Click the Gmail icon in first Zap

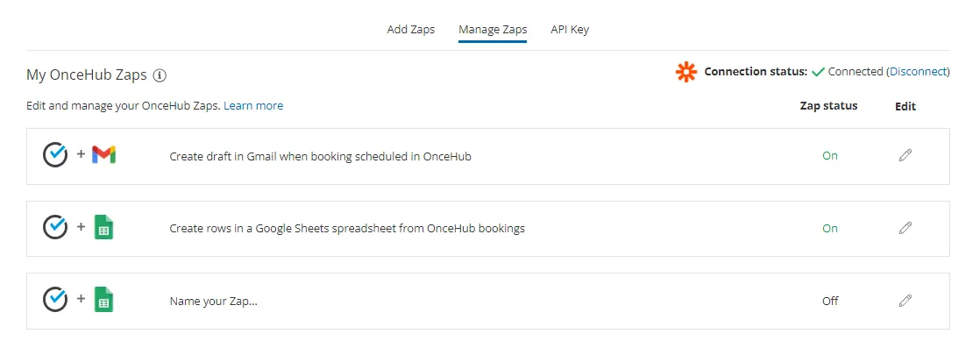(103, 155)
